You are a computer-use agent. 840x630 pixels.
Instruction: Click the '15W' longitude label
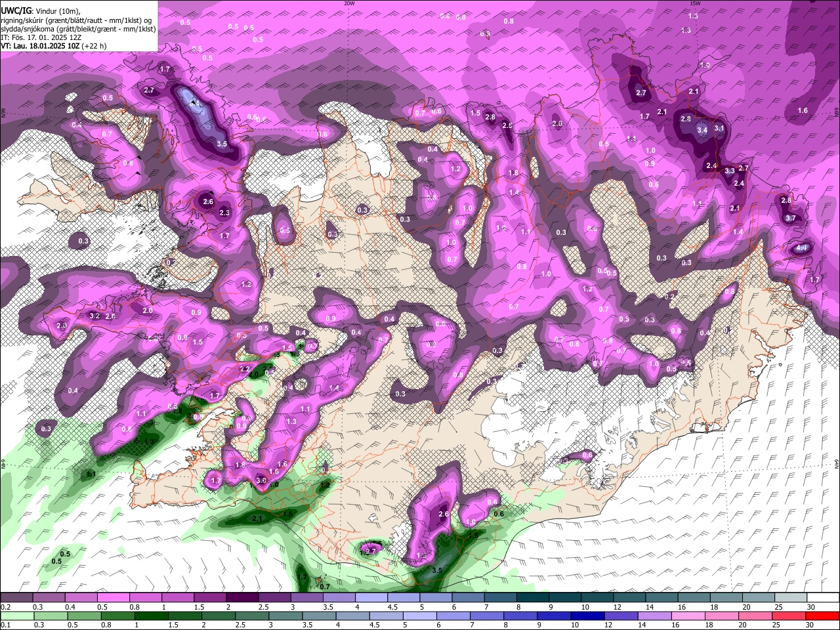[694, 3]
